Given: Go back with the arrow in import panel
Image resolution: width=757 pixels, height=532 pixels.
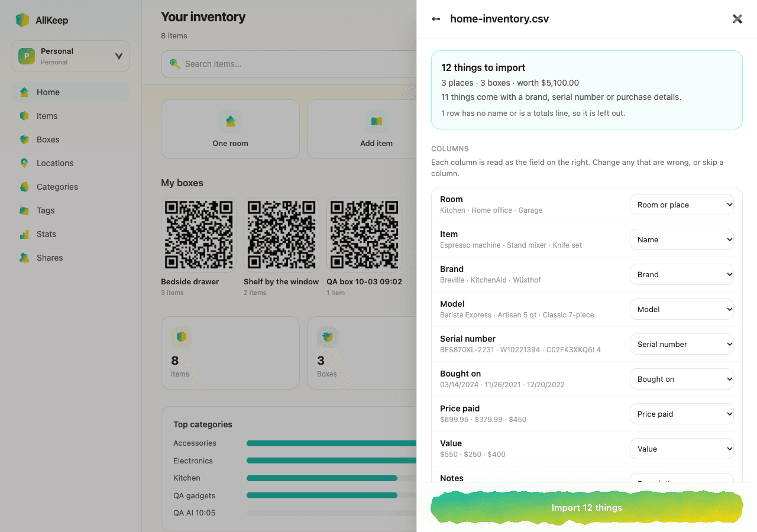Looking at the screenshot, I should click(436, 19).
